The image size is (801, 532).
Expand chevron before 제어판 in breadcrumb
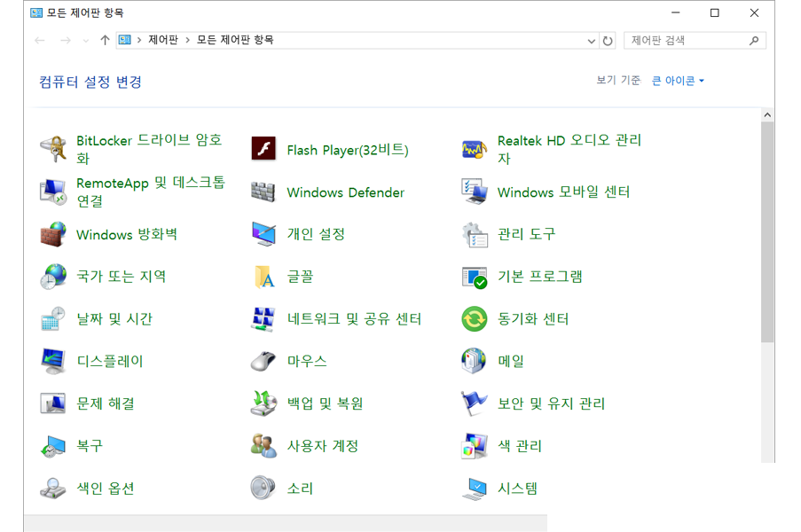point(139,40)
